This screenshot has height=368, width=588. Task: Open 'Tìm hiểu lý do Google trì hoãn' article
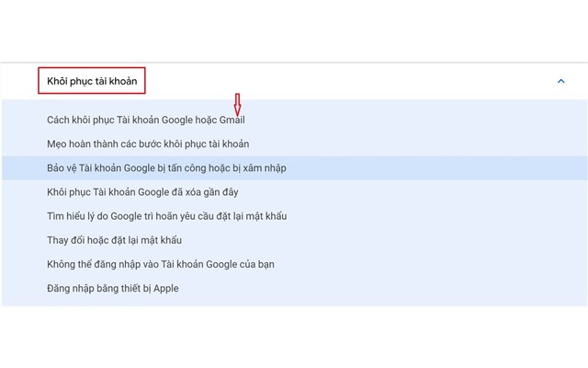[166, 216]
